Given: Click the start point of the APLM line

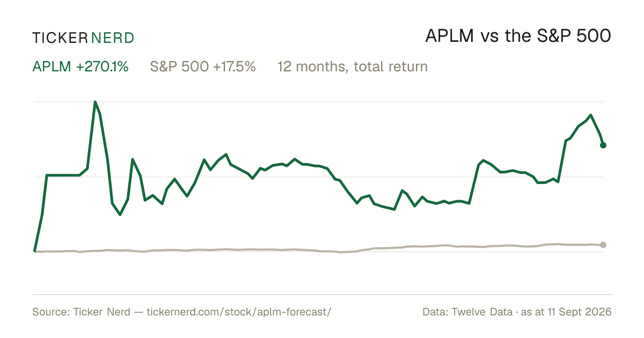Looking at the screenshot, I should (34, 251).
